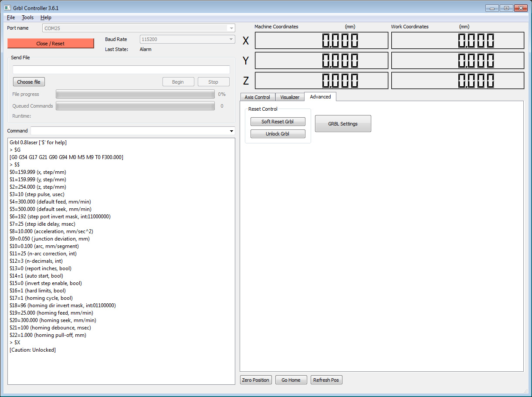Click the "$3=10 (step pulse, usec)" line
Viewport: 532px width, 397px height.
click(37, 194)
